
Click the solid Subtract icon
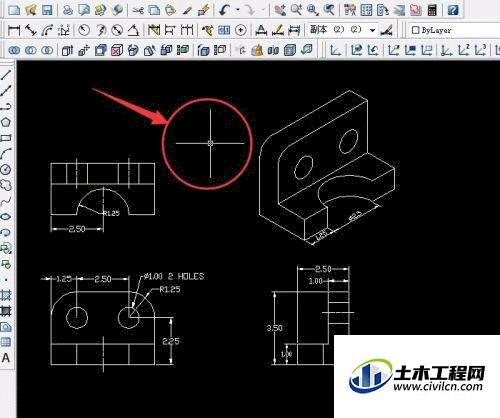[31, 50]
